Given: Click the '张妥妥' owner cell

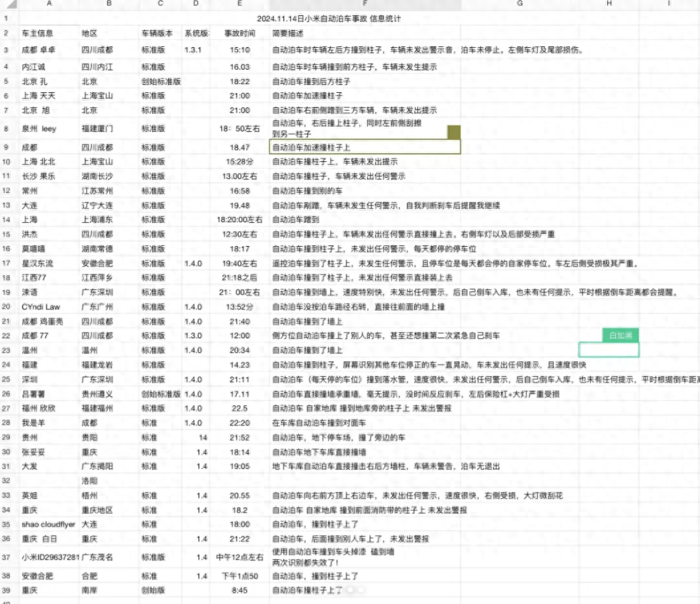Looking at the screenshot, I should click(x=33, y=452).
